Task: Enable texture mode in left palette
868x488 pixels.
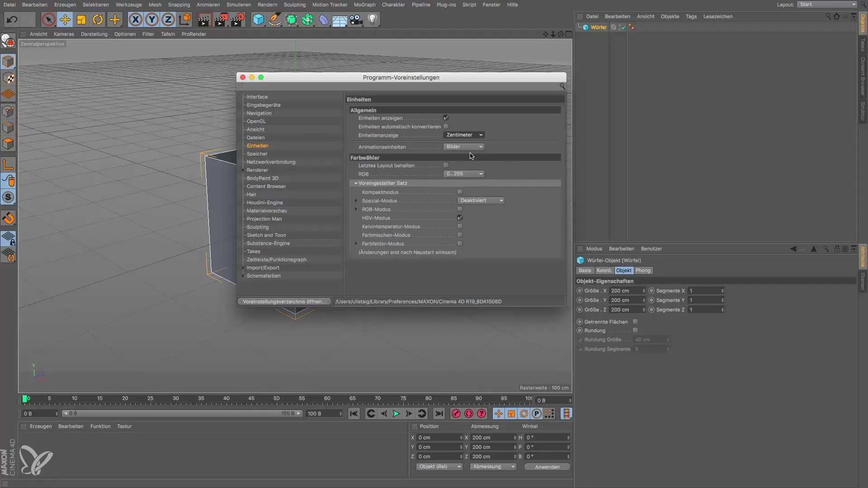Action: pyautogui.click(x=9, y=78)
